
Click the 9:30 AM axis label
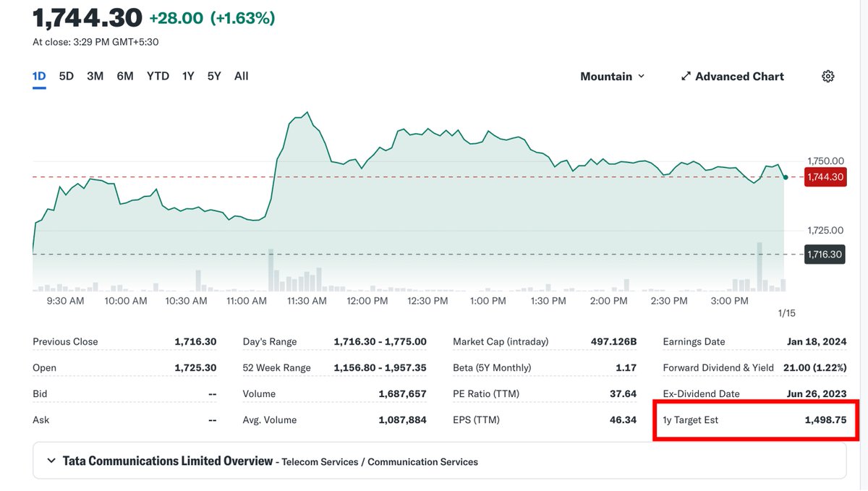point(65,300)
